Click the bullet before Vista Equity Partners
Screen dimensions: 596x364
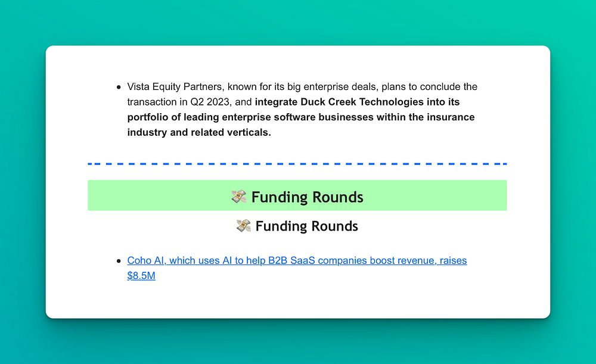[x=119, y=87]
